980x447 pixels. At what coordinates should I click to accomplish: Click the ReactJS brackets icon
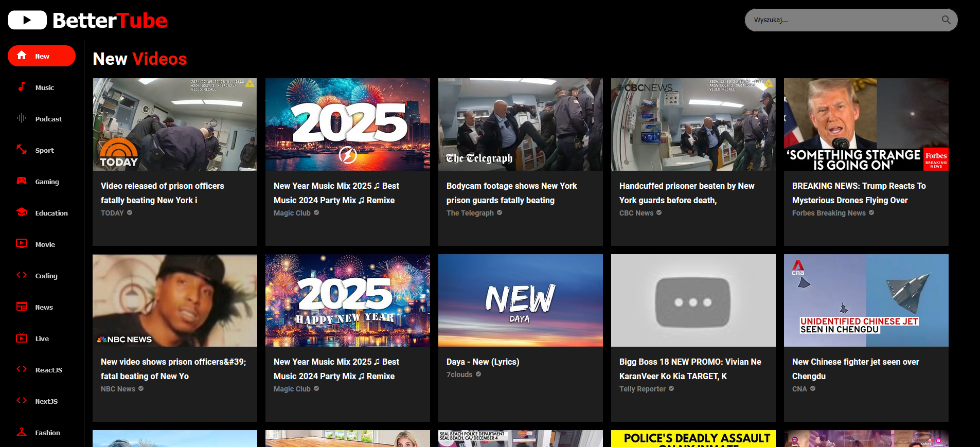click(x=22, y=369)
